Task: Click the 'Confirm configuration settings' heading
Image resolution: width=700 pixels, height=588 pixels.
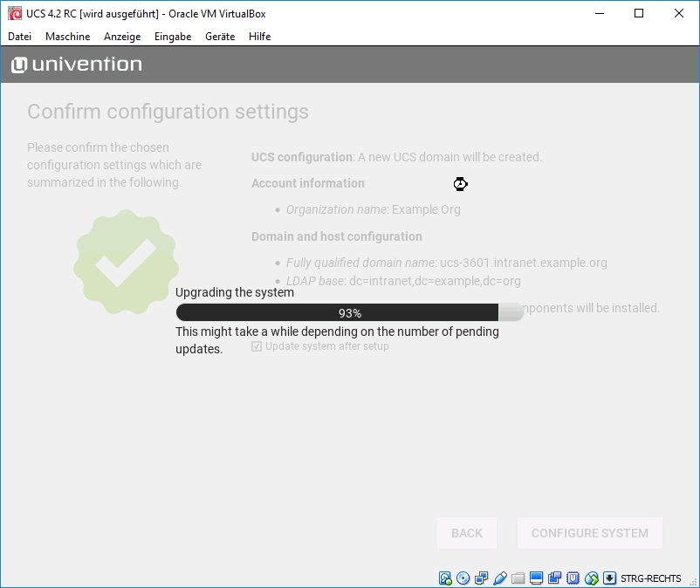Action: (x=168, y=112)
